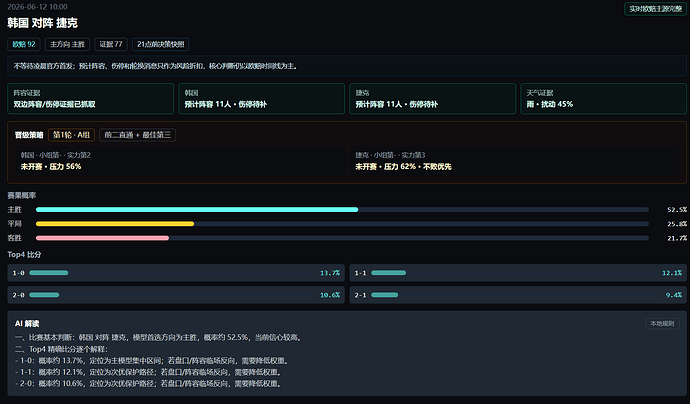690x404 pixels.
Task: Click the 晋级策略 label
Action: pyautogui.click(x=29, y=135)
